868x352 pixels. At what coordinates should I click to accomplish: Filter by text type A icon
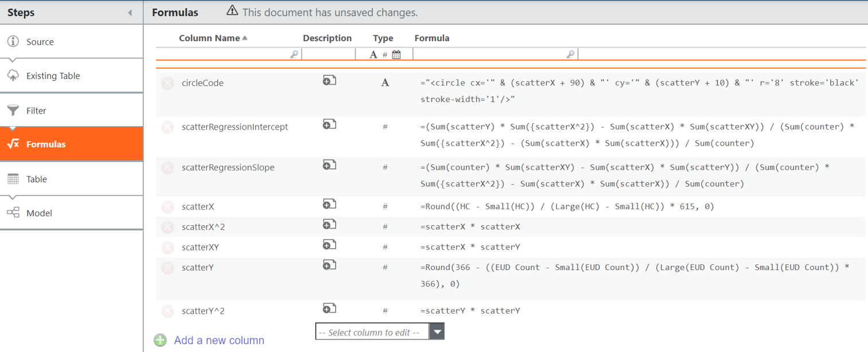coord(374,54)
